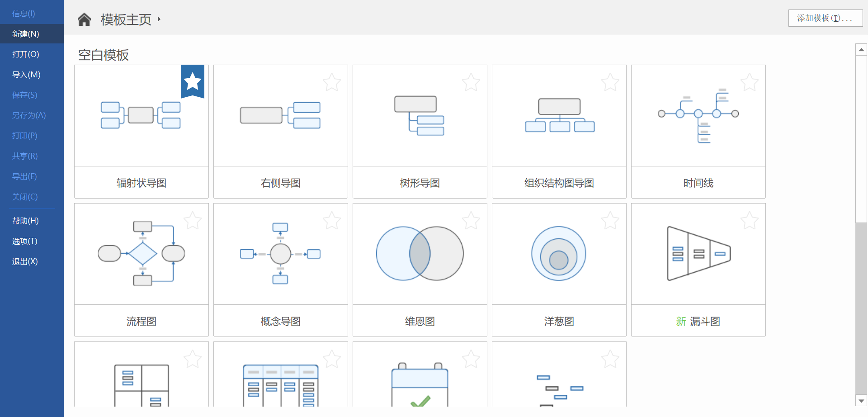Pick the 组织结构图导图 template icon
Screen dimensions: 868x417
coord(560,115)
